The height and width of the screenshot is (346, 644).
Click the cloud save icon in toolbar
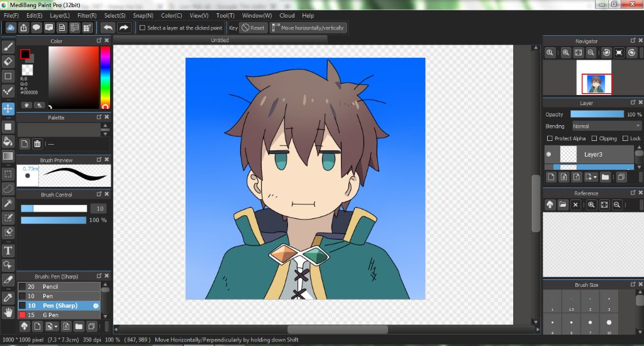11,28
